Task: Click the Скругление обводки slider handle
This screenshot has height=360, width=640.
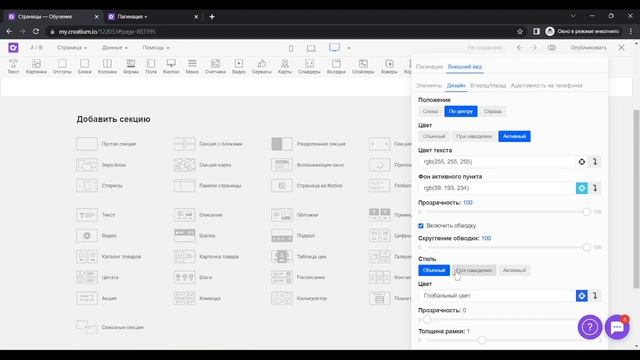Action: pos(587,247)
